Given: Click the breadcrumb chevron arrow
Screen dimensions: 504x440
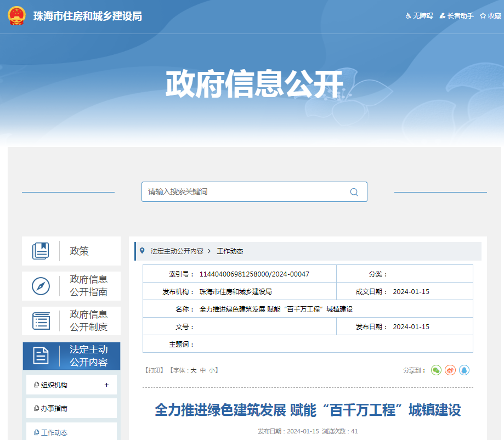Looking at the screenshot, I should point(209,251).
